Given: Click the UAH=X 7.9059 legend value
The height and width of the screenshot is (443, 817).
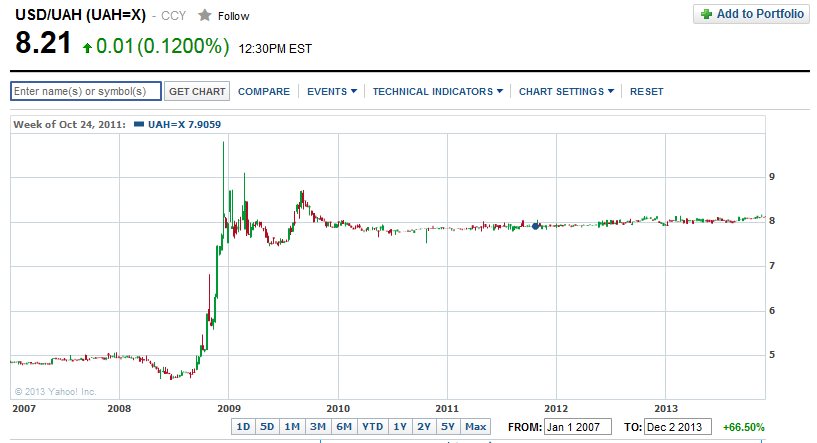Looking at the screenshot, I should [184, 124].
